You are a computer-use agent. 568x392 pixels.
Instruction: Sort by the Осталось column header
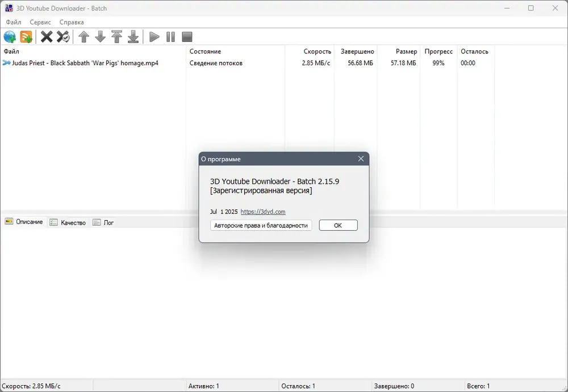(x=476, y=52)
